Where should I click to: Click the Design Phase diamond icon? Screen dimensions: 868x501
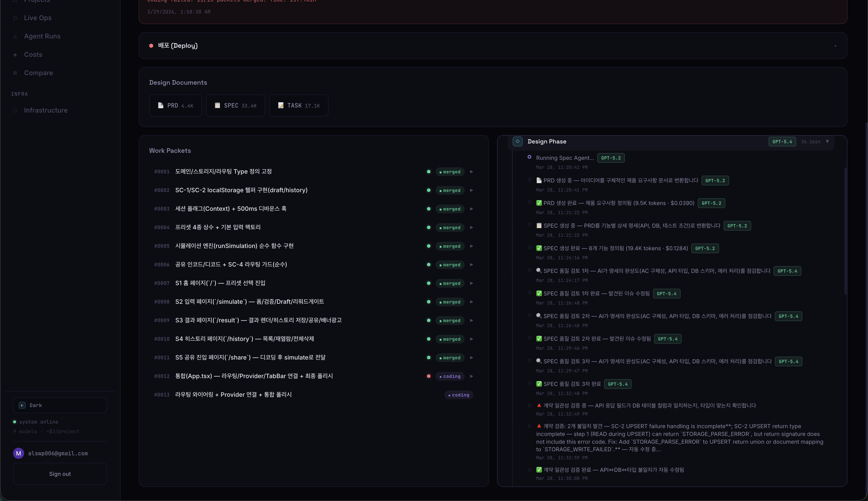[517, 141]
